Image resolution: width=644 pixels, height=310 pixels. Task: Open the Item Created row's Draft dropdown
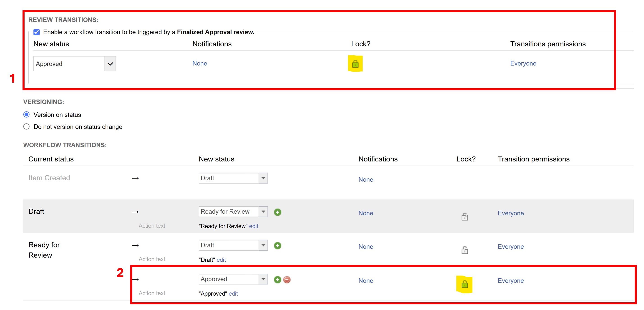[233, 178]
